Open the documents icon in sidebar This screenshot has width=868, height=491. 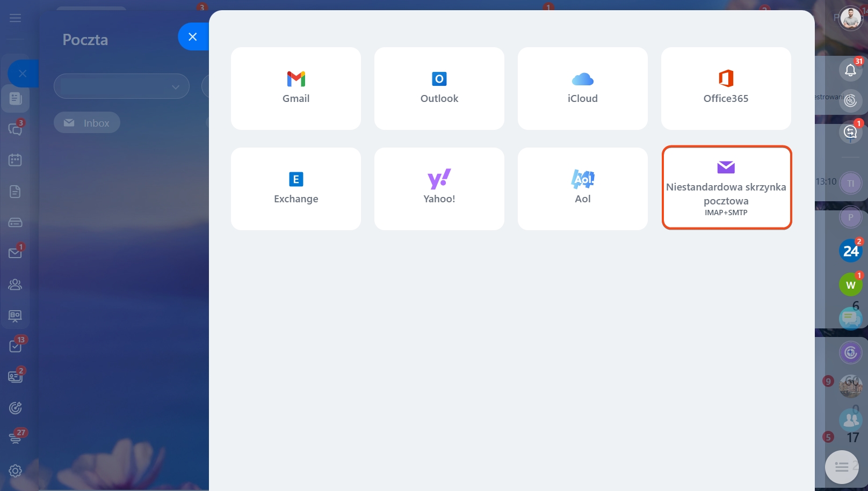(x=15, y=192)
